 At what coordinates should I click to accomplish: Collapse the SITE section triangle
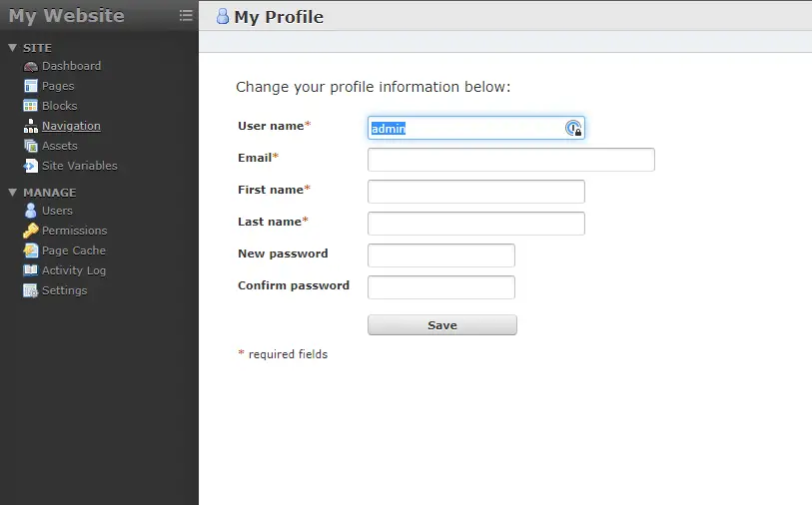tap(12, 48)
